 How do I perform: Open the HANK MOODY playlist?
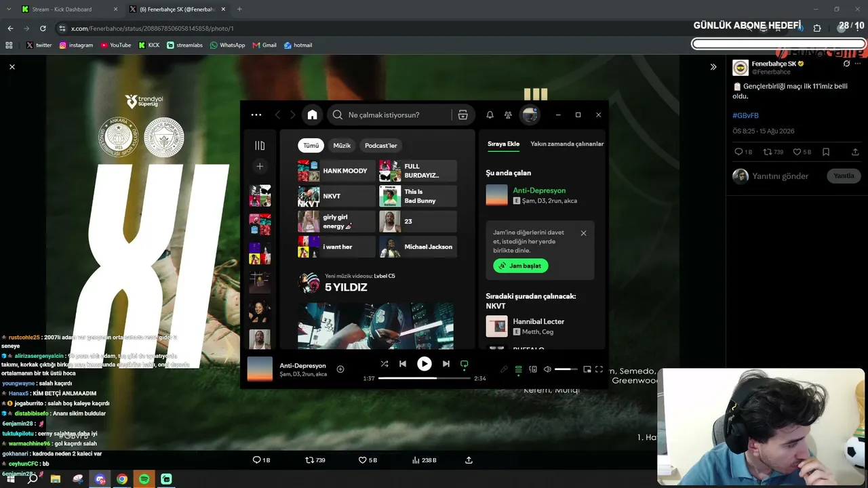[x=336, y=171]
